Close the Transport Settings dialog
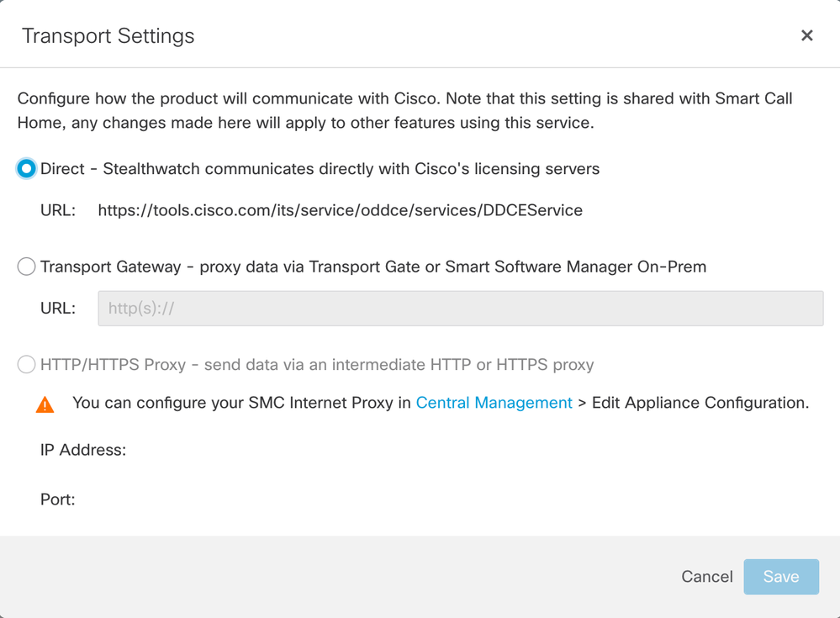This screenshot has height=618, width=840. (x=806, y=35)
